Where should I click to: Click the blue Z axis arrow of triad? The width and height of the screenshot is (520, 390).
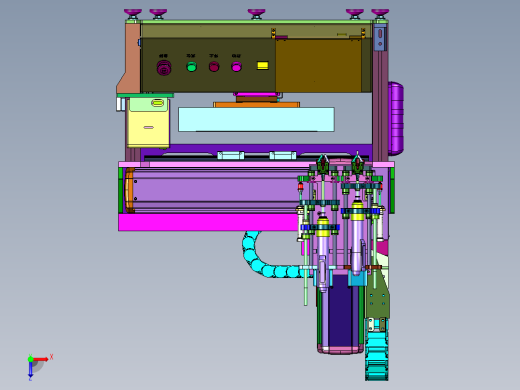30,370
